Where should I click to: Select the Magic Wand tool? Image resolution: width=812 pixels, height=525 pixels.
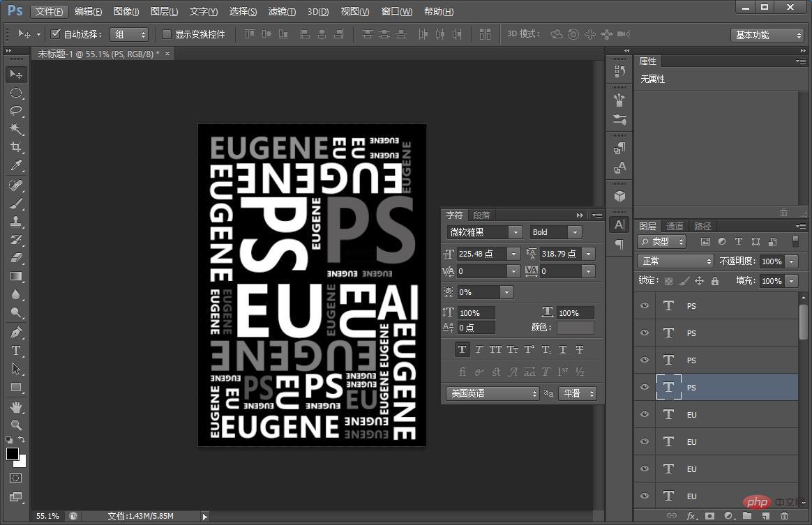coord(16,129)
